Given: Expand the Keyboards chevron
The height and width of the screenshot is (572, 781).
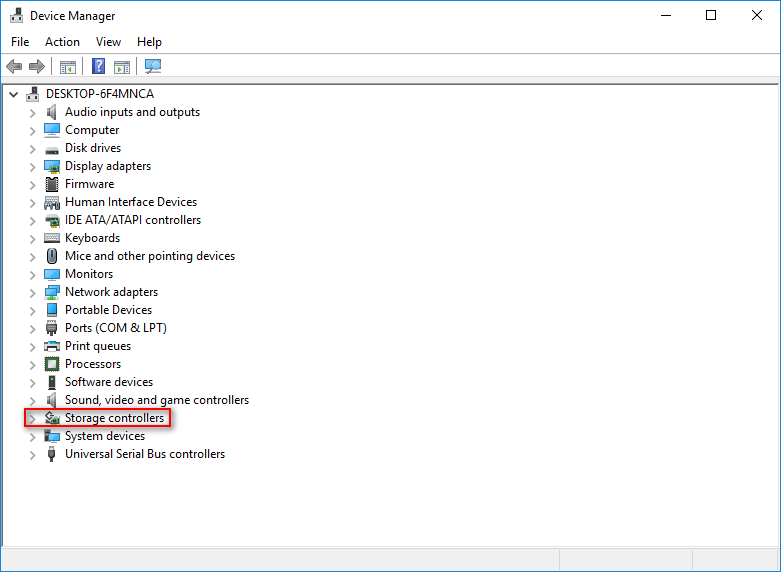Looking at the screenshot, I should click(32, 239).
